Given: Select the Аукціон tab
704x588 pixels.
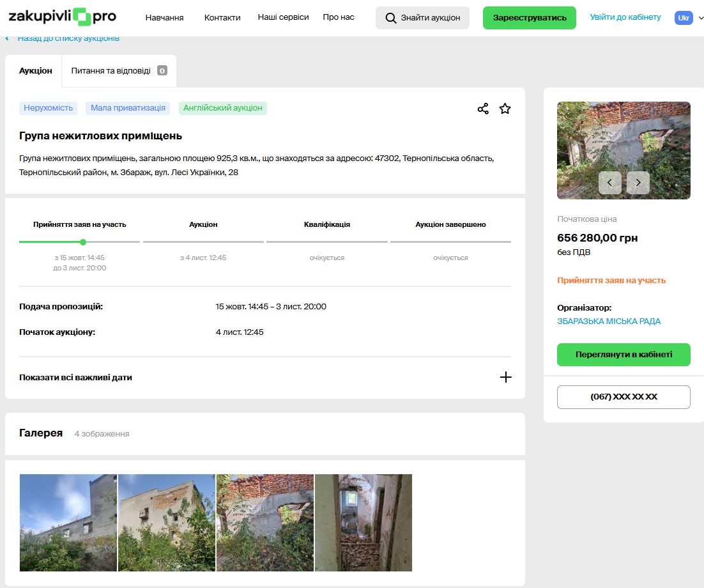Looking at the screenshot, I should (x=36, y=71).
